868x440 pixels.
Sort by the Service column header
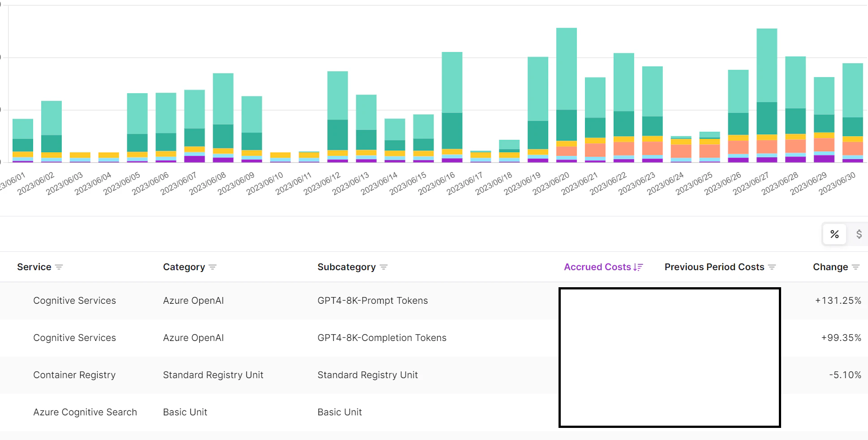tap(34, 267)
